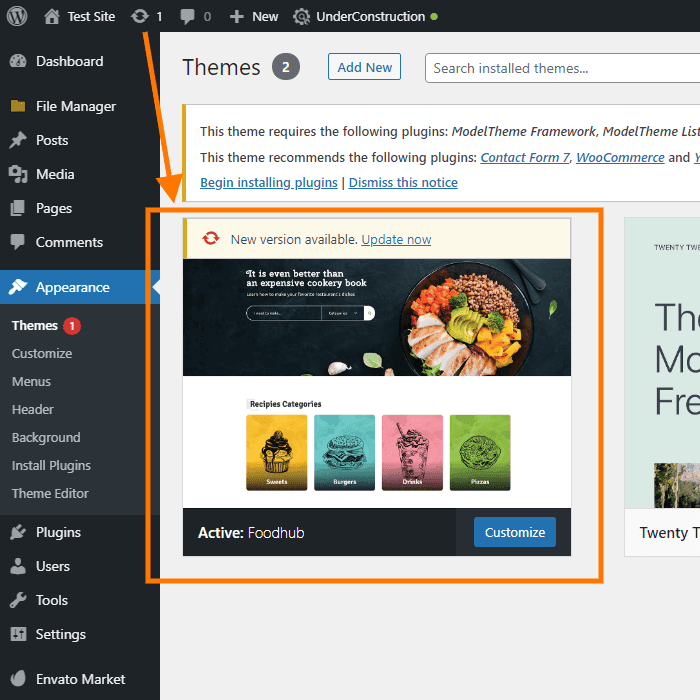700x700 pixels.
Task: Open the Users menu label
Action: pos(53,566)
